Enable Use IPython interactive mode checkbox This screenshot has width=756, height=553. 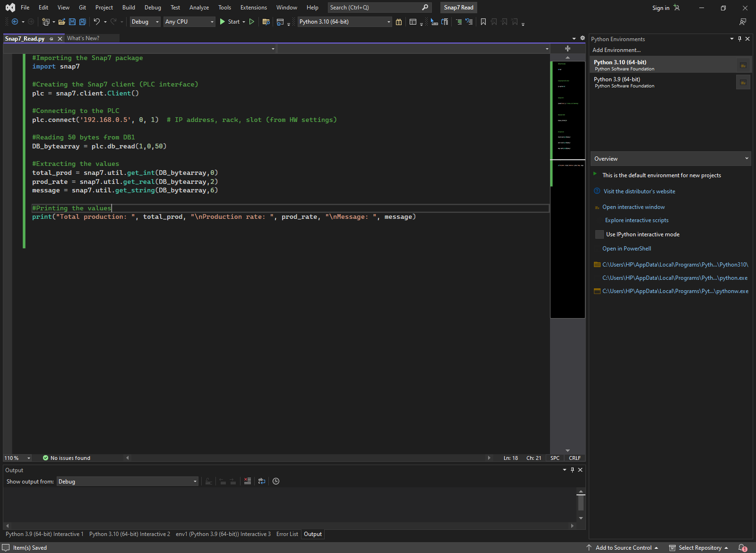pyautogui.click(x=600, y=234)
